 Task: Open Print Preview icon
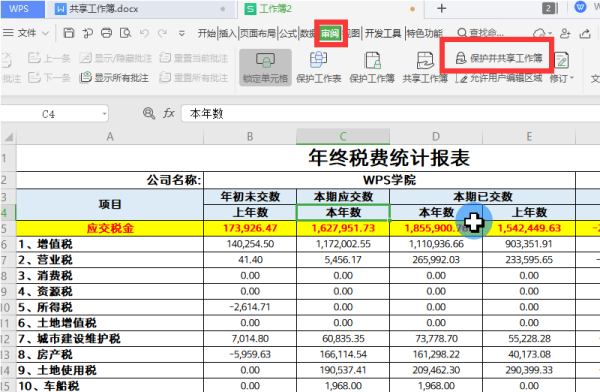[125, 33]
